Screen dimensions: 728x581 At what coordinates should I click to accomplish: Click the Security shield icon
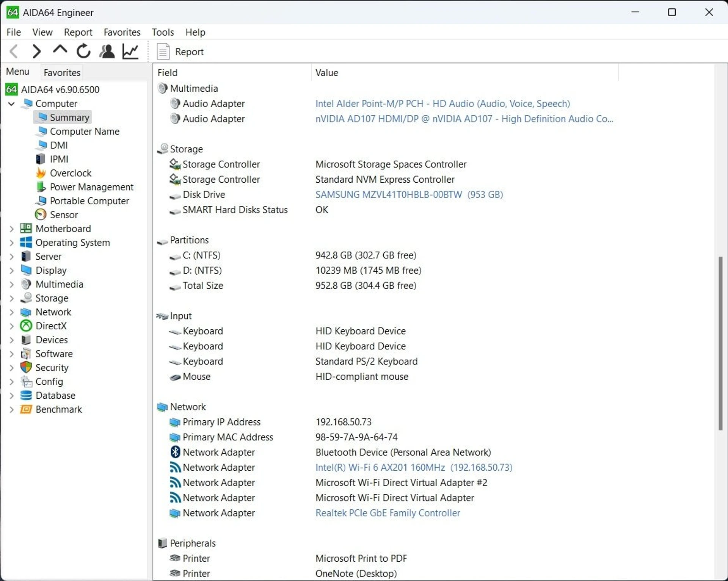pyautogui.click(x=26, y=367)
